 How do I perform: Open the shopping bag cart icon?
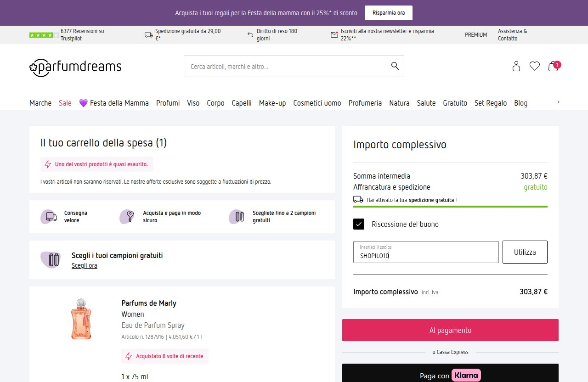tap(554, 66)
